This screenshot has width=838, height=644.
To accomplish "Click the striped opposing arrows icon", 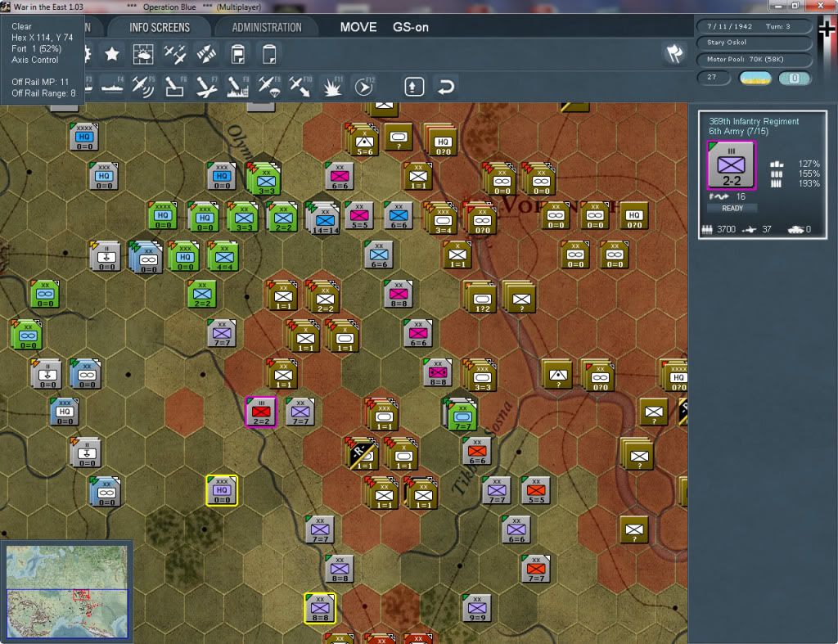I will (x=206, y=54).
